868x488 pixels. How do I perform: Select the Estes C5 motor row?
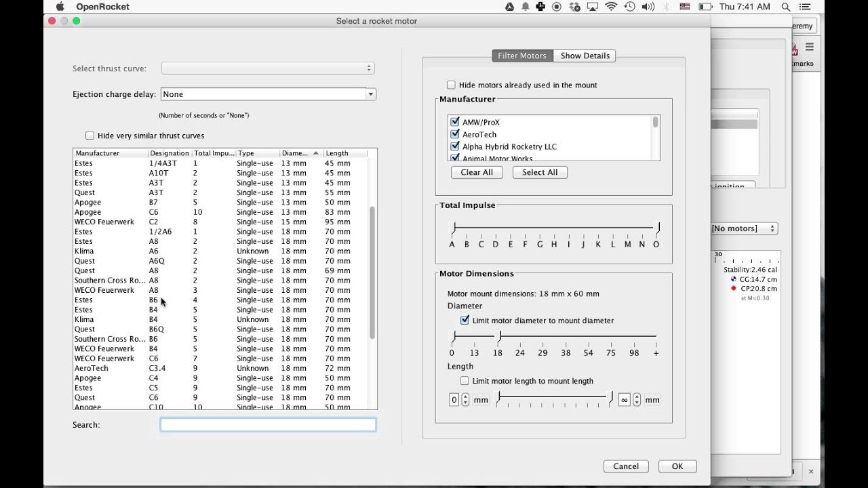click(x=220, y=388)
